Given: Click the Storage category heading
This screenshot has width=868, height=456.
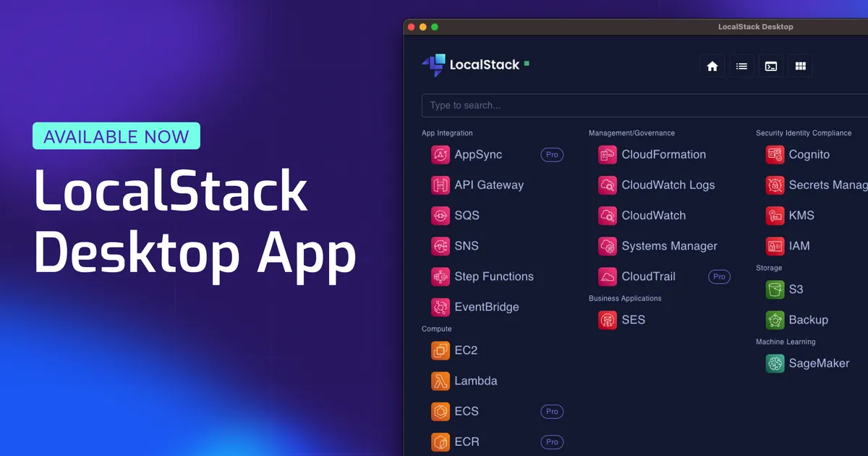Looking at the screenshot, I should coord(769,268).
